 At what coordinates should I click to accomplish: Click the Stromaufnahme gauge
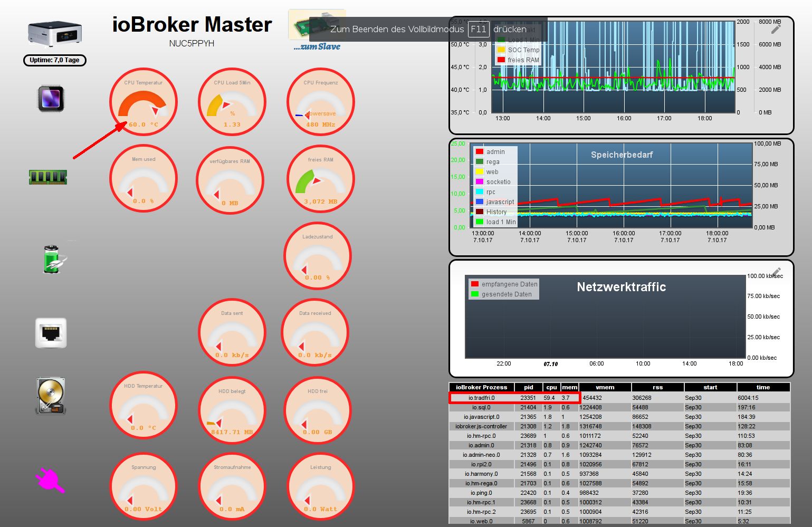point(232,486)
